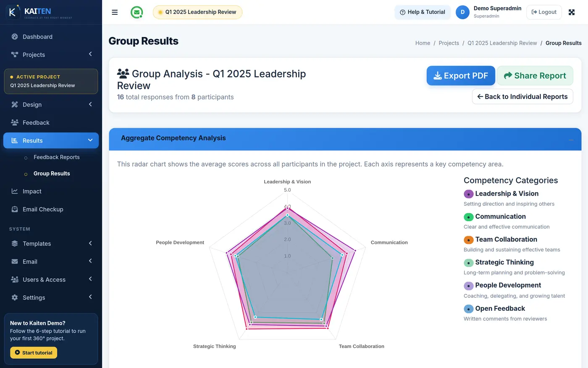The width and height of the screenshot is (588, 368).
Task: Click the Projects diagram icon
Action: click(x=15, y=55)
